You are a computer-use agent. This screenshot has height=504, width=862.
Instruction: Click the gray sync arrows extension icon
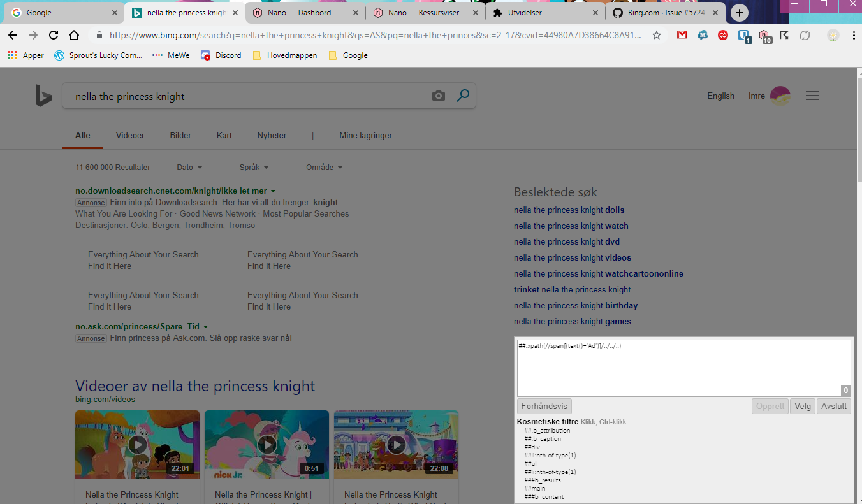pyautogui.click(x=805, y=36)
